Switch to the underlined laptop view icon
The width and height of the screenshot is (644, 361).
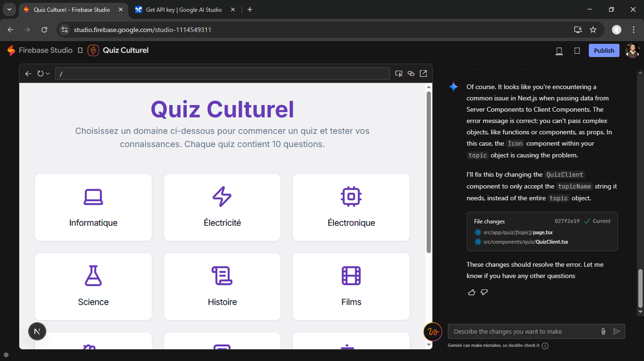[x=559, y=51]
